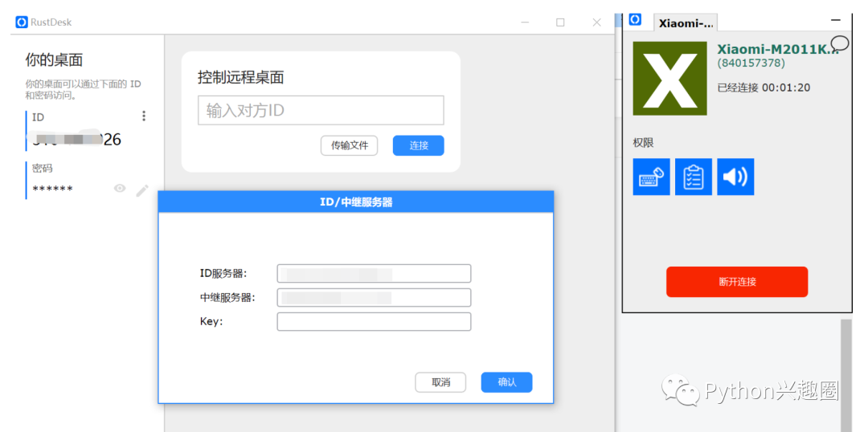Focus the ID服务器 text field
The width and height of the screenshot is (868, 432).
coord(375,273)
